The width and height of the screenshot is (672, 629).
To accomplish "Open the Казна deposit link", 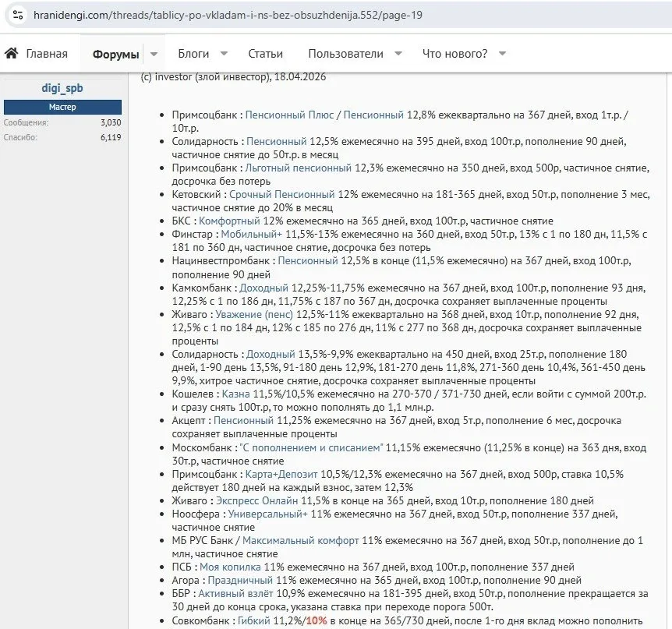I will (x=235, y=394).
